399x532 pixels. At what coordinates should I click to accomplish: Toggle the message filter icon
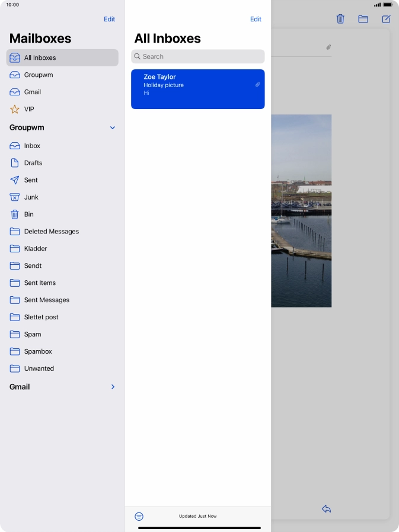pyautogui.click(x=139, y=517)
